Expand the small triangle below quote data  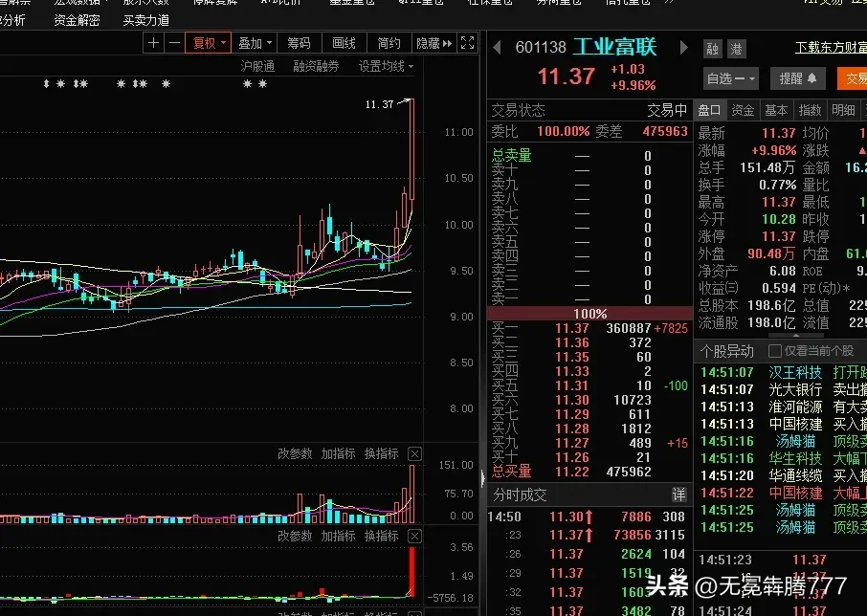pos(795,336)
